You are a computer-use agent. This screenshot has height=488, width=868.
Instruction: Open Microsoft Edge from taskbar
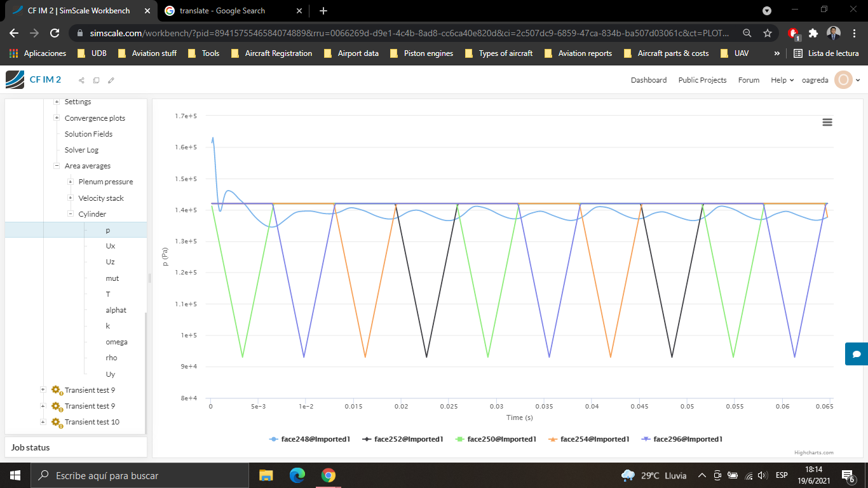297,475
